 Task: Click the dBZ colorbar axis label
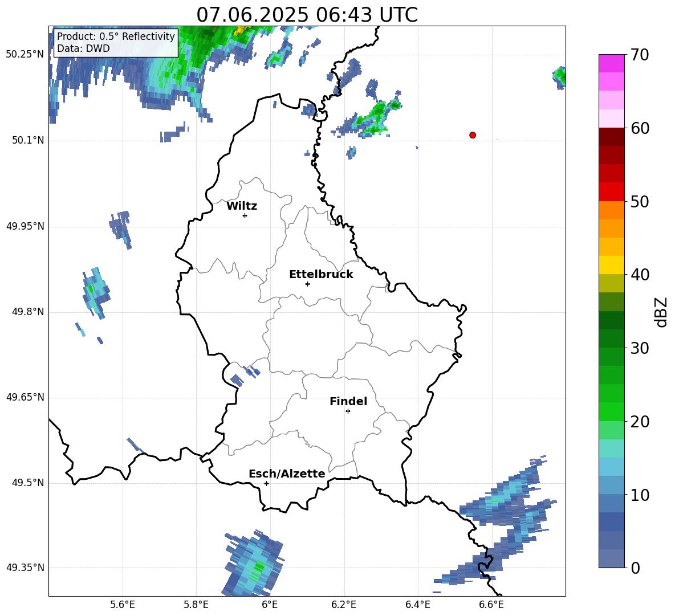(x=662, y=312)
